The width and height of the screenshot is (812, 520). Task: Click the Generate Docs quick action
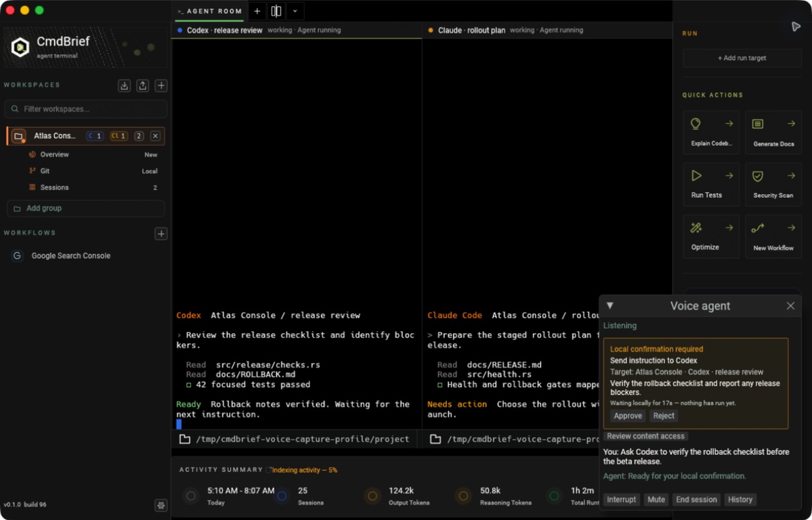[x=773, y=132]
